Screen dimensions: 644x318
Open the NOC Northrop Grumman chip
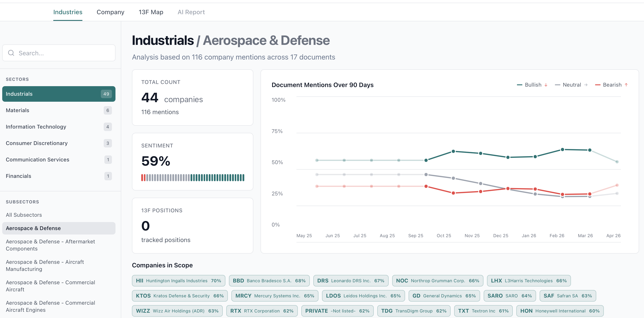pos(437,281)
